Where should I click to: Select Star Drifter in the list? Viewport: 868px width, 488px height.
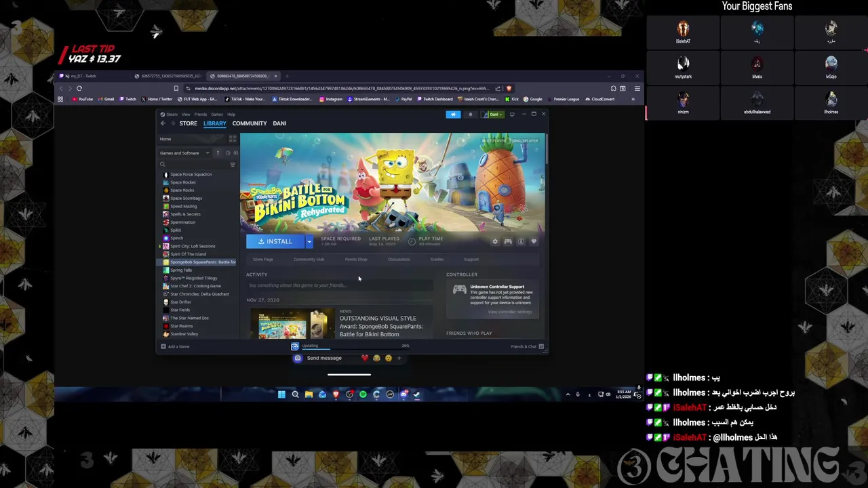(180, 302)
